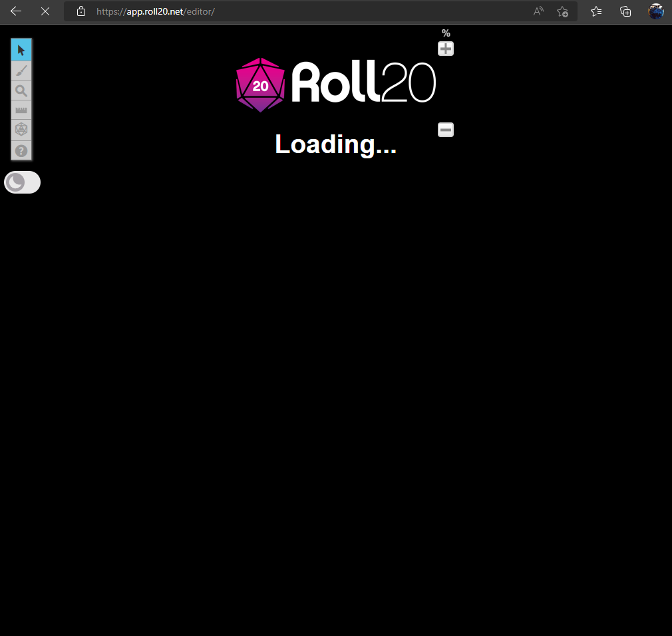
Task: Open the browser Collections panel
Action: (x=625, y=11)
